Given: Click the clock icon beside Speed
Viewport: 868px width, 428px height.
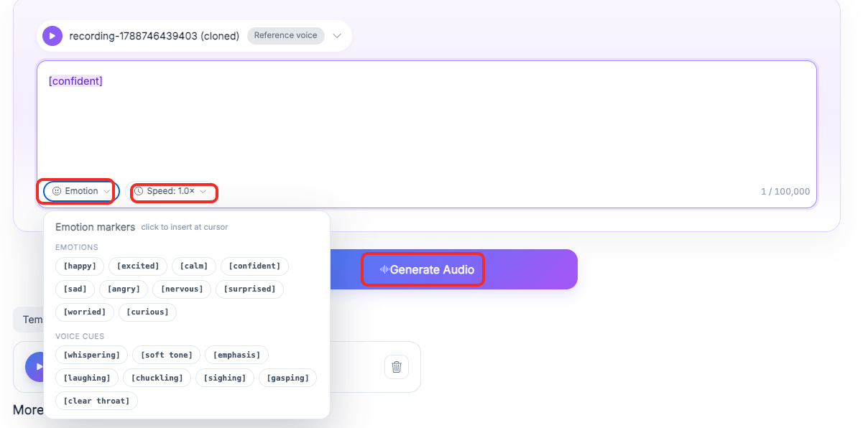Looking at the screenshot, I should click(139, 192).
